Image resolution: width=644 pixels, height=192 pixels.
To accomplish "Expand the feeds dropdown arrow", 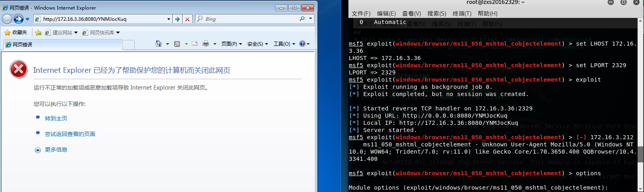I will pyautogui.click(x=186, y=44).
